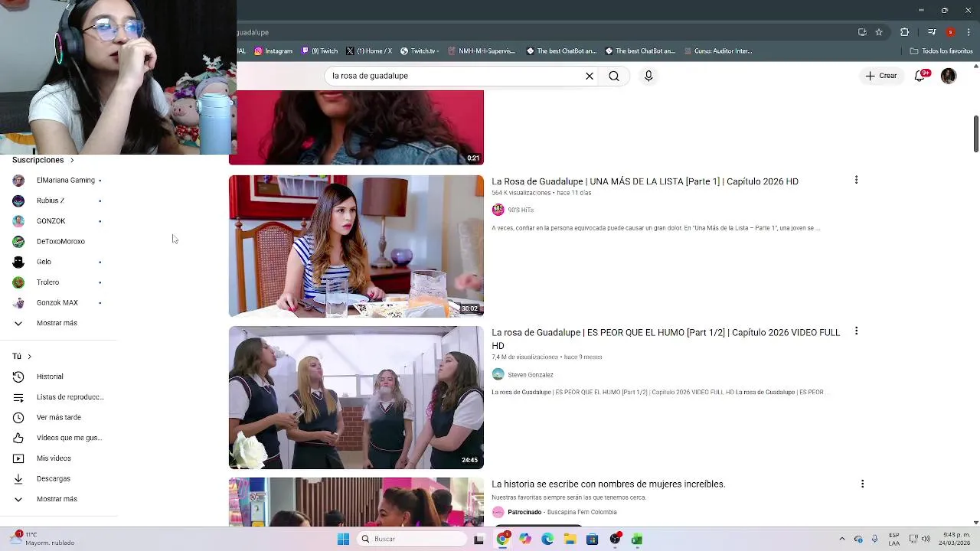980x551 pixels.
Task: Open Chrome extensions puzzle icon
Action: (x=905, y=32)
